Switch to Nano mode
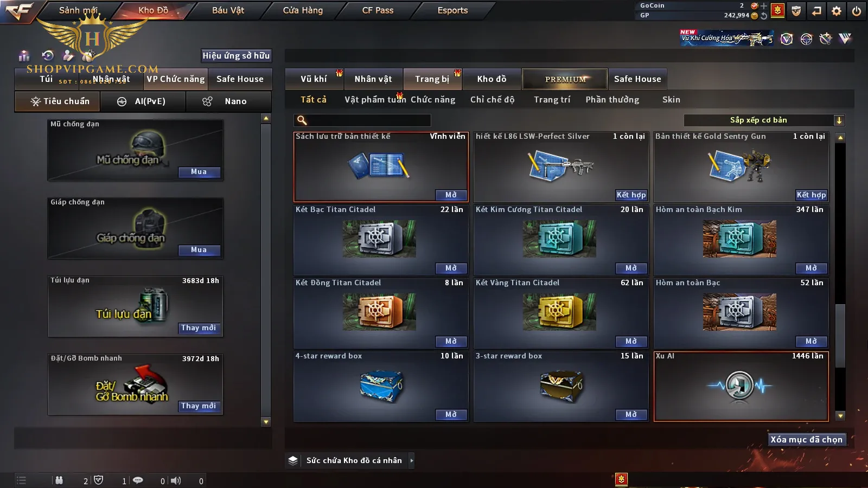 [x=228, y=101]
